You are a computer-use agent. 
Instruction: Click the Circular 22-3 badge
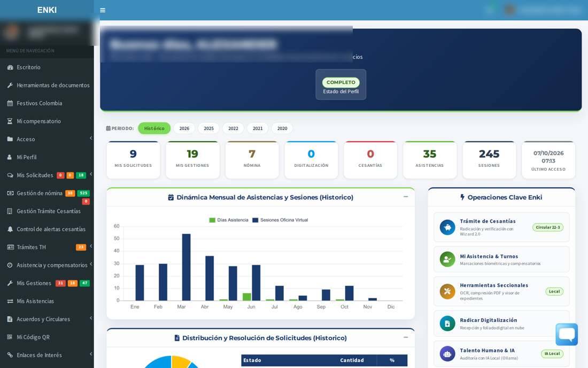click(x=547, y=227)
